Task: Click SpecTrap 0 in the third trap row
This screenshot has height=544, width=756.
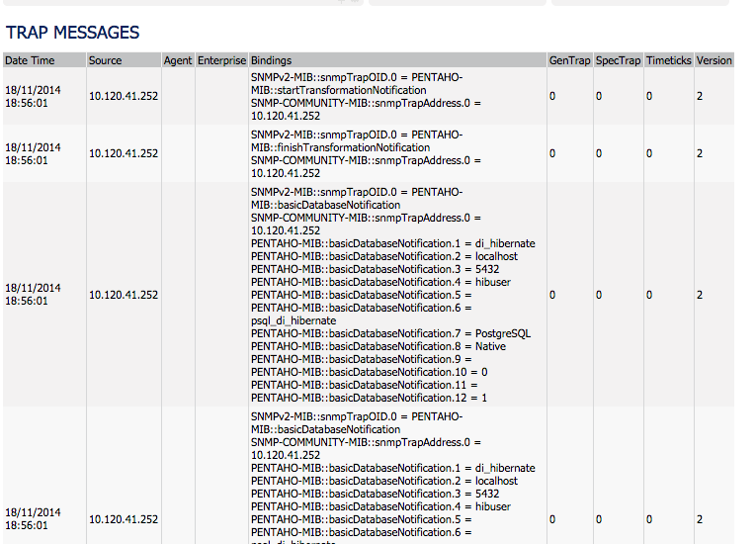Action: [x=599, y=295]
